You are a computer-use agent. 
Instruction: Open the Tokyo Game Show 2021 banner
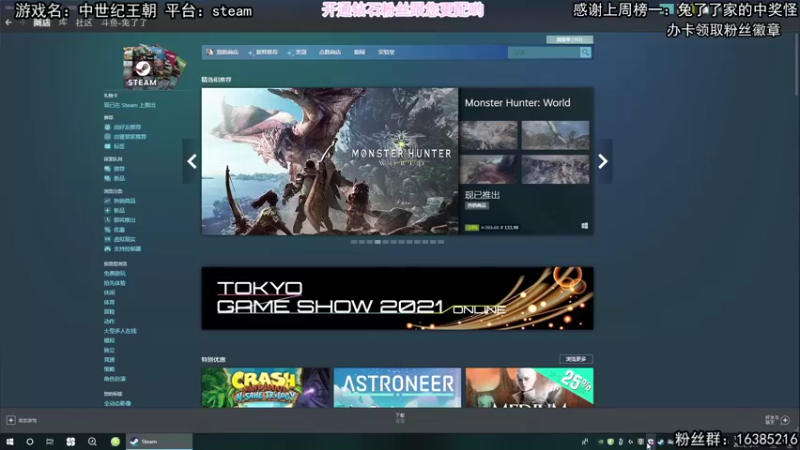coord(397,298)
